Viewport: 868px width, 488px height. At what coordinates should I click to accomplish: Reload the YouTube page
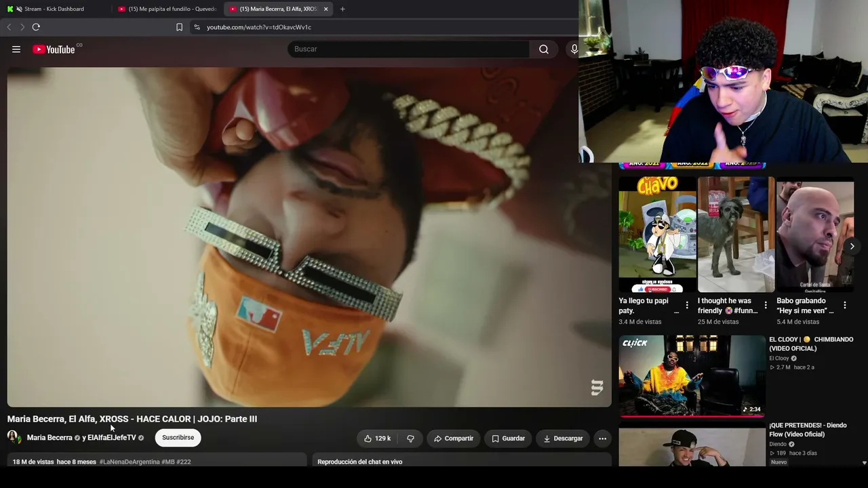pos(36,27)
